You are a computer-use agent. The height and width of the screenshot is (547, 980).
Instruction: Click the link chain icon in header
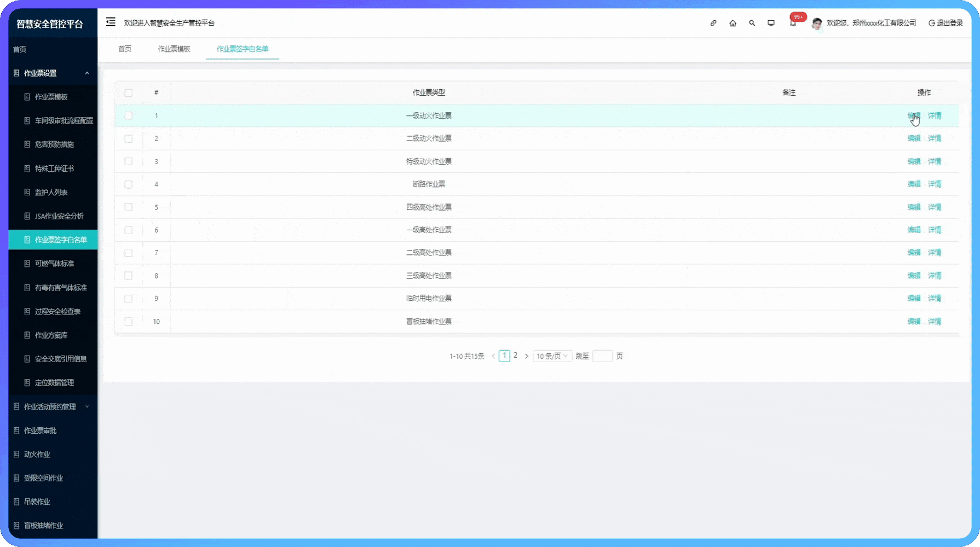point(713,23)
